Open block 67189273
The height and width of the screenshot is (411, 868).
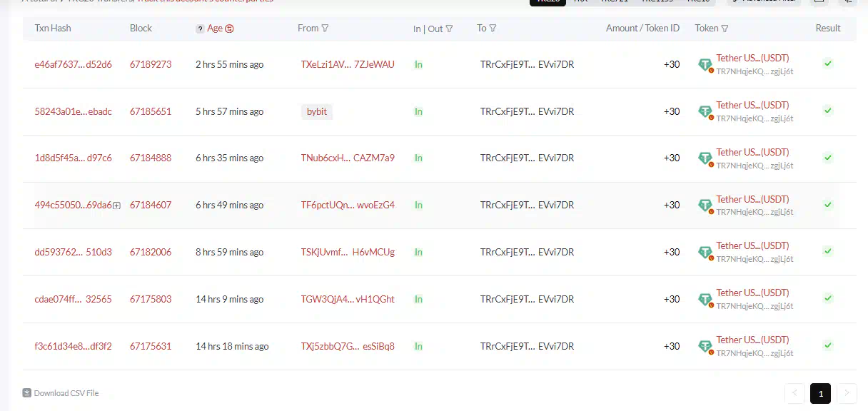click(151, 64)
